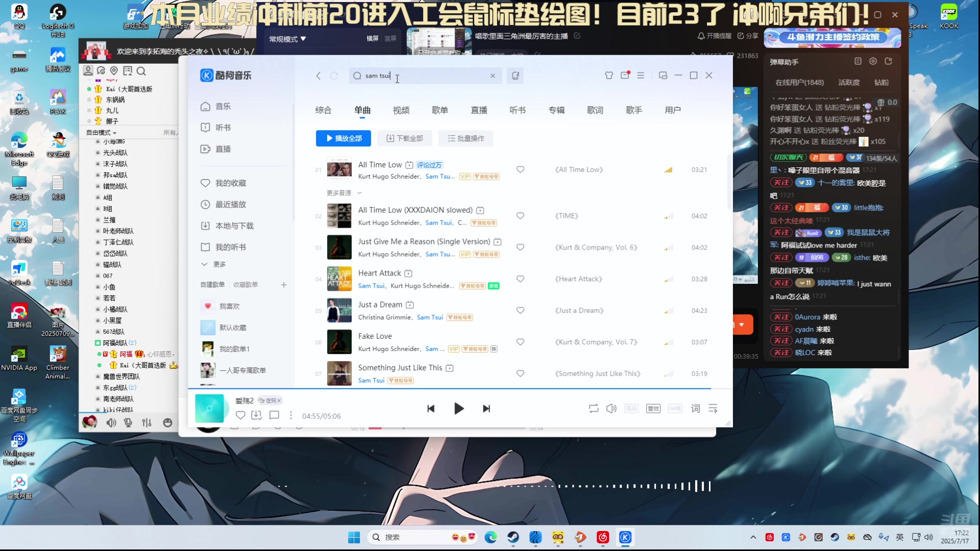Screen dimensions: 980x551
Task: Open 本地与下载 in the sidebar
Action: 227,226
